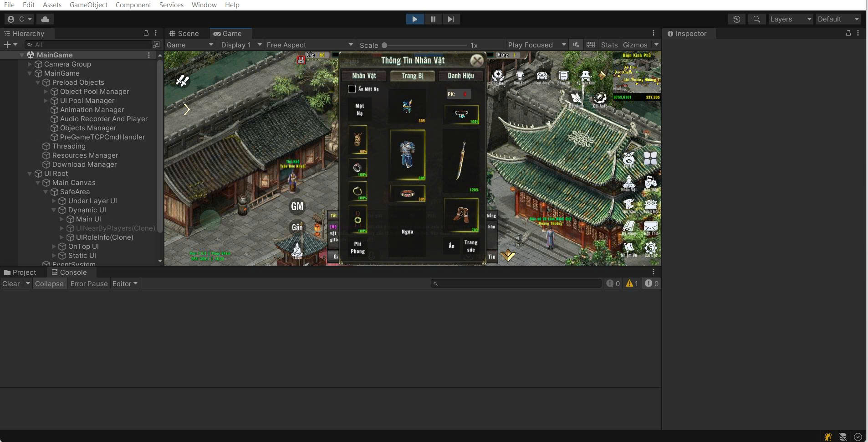Open the Default layout dropdown
The image size is (868, 442).
838,19
